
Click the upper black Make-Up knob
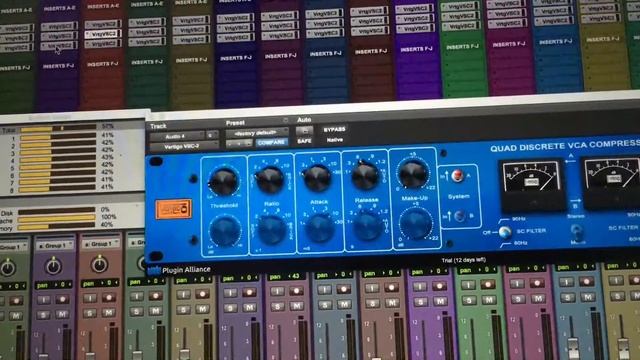pos(412,174)
